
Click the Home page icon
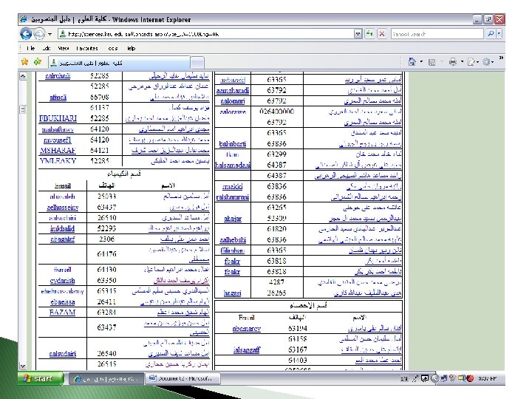(x=412, y=62)
